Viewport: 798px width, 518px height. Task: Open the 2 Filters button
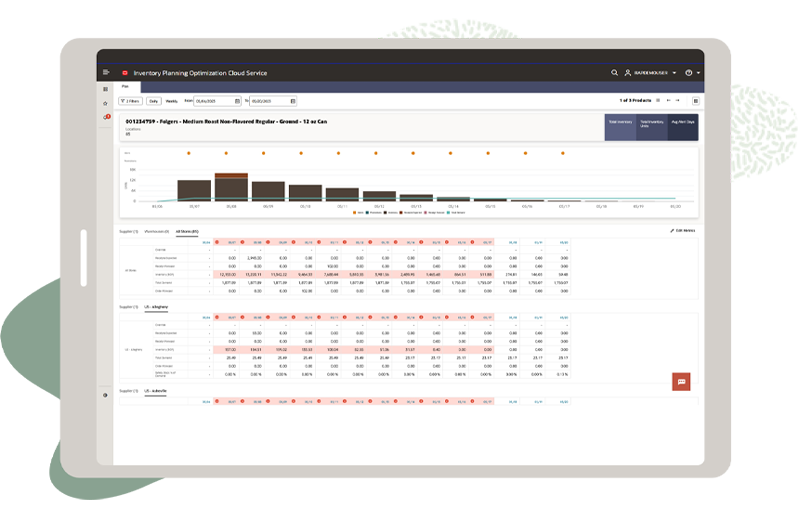click(x=130, y=101)
